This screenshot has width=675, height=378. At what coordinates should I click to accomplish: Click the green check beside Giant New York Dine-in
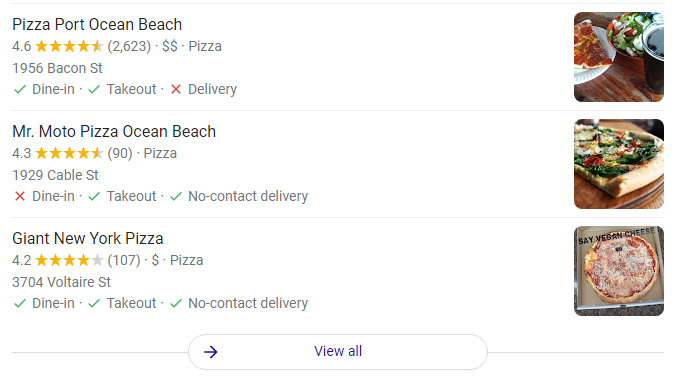click(x=20, y=304)
